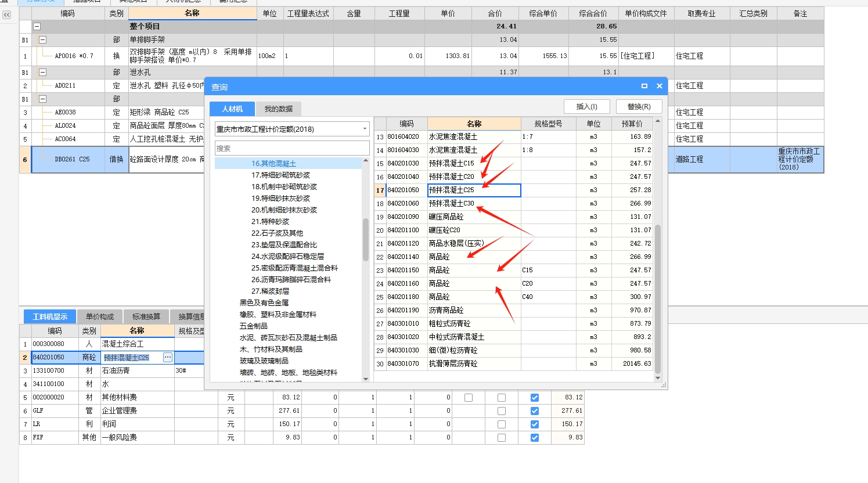
Task: Open the browse button beside 预拌混凝土C25
Action: [168, 358]
